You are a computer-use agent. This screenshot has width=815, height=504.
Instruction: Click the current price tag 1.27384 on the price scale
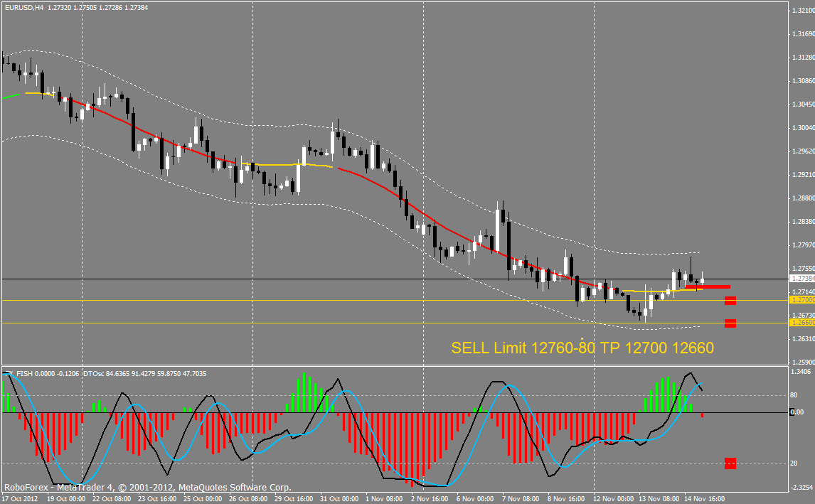pos(802,279)
